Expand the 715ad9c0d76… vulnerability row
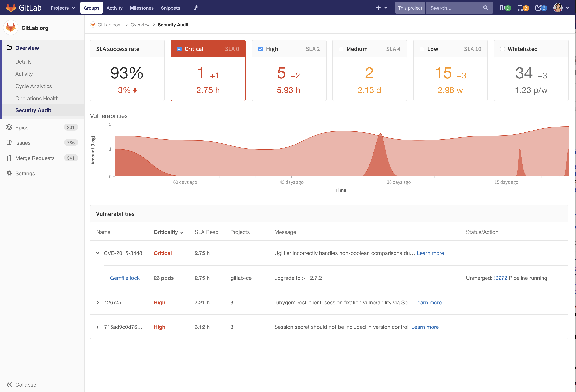 (x=98, y=327)
